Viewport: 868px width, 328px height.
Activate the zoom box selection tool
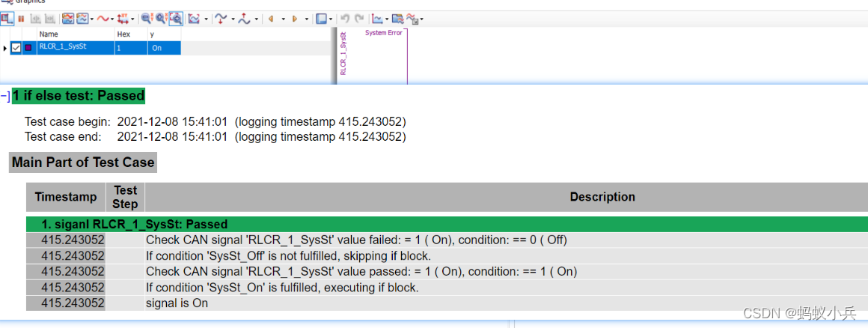176,19
